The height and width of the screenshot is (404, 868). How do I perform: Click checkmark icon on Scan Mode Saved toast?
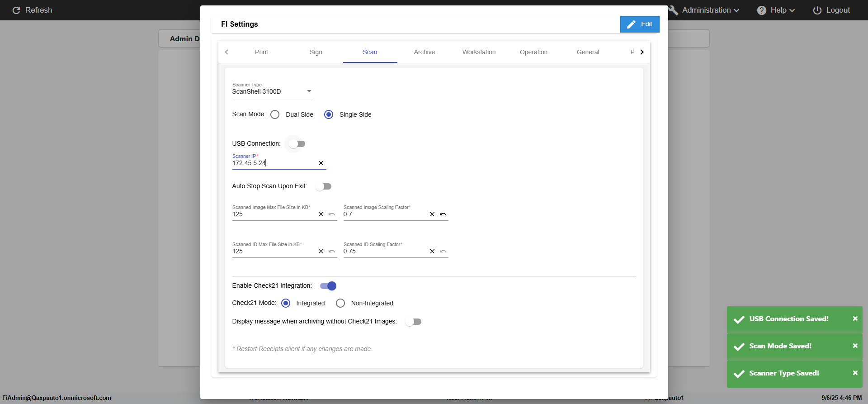[739, 347]
